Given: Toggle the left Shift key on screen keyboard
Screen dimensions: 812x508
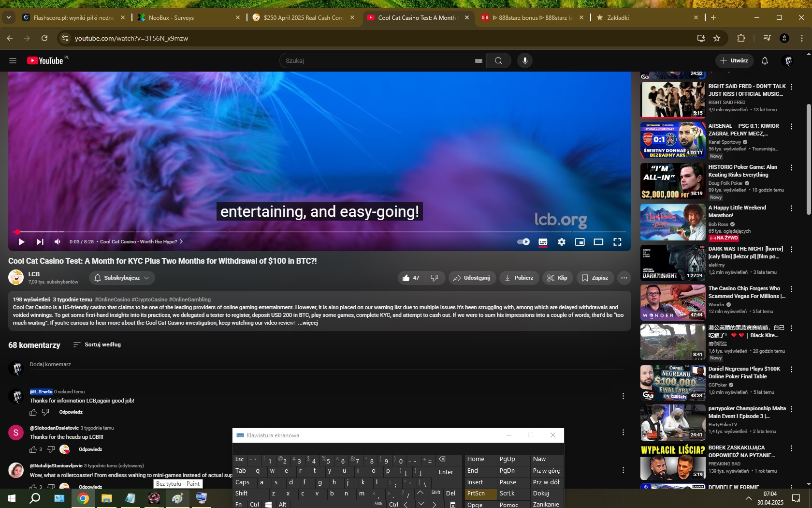Looking at the screenshot, I should [x=249, y=493].
